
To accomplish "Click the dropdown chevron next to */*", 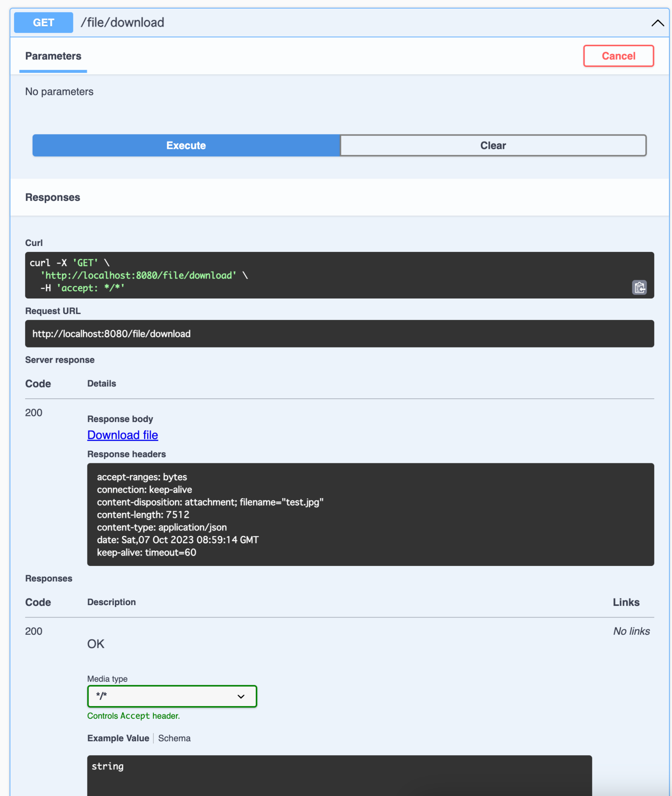I will 241,696.
